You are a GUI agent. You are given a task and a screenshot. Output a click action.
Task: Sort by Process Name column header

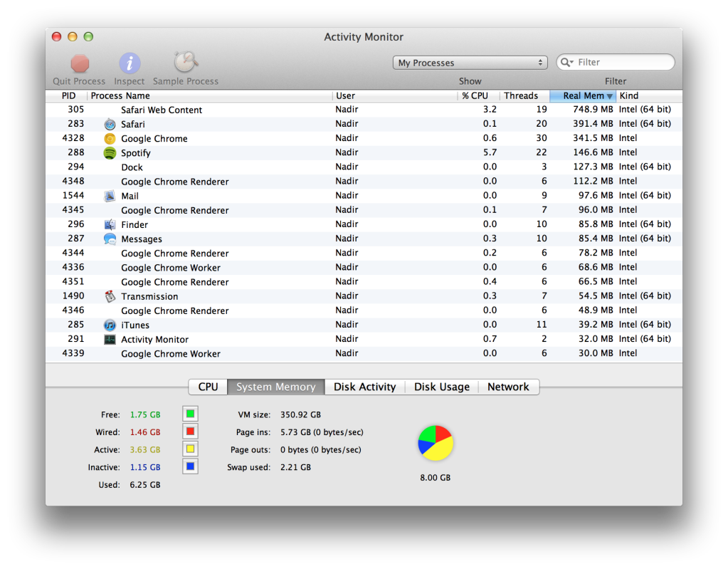point(209,95)
